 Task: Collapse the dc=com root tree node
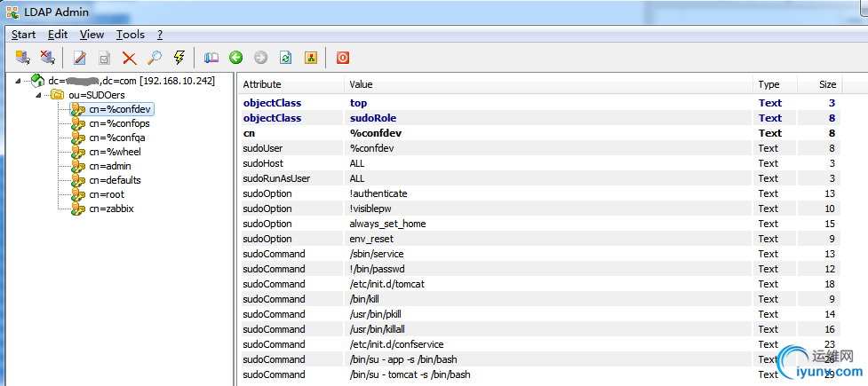click(x=19, y=82)
